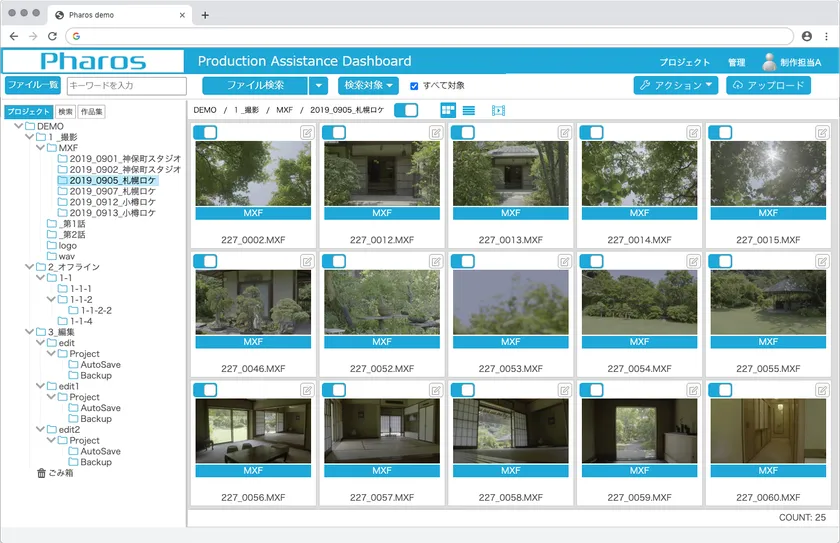Switch to grid thumbnail view
The height and width of the screenshot is (543, 840).
pos(448,110)
